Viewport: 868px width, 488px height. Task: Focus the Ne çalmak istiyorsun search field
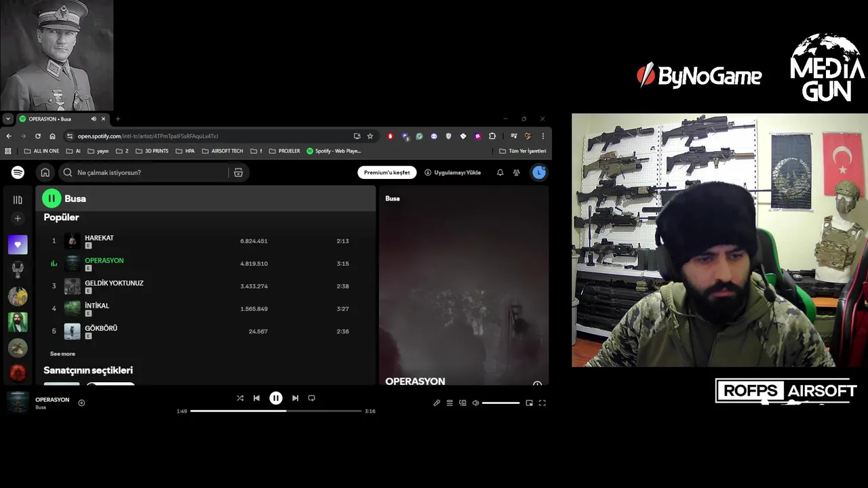pyautogui.click(x=143, y=173)
